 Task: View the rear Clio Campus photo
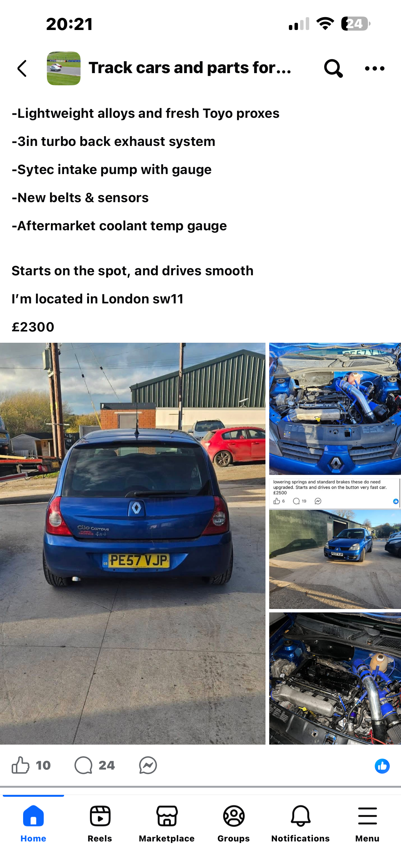coord(133,543)
